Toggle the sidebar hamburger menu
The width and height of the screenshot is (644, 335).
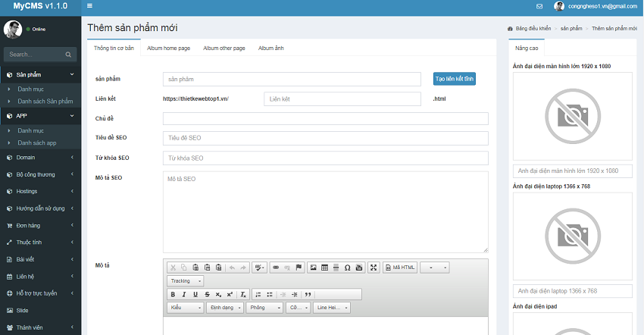coord(90,6)
